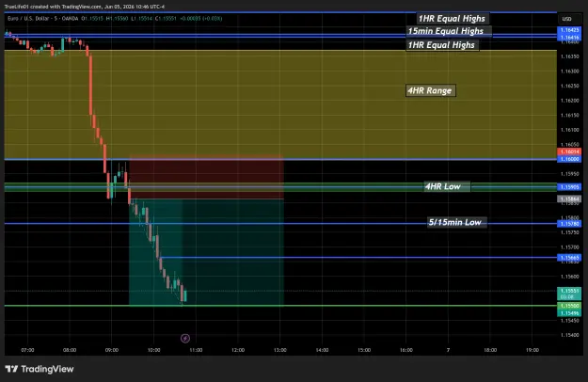Select the 5/15min Low label
The image size is (588, 382).
(455, 222)
